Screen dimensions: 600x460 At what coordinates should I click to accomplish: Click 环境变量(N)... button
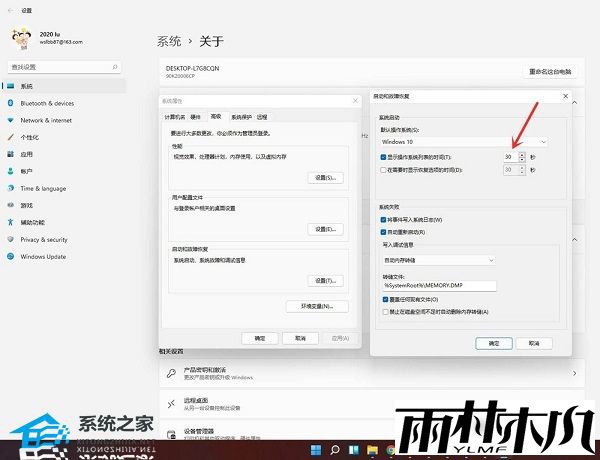pos(316,305)
